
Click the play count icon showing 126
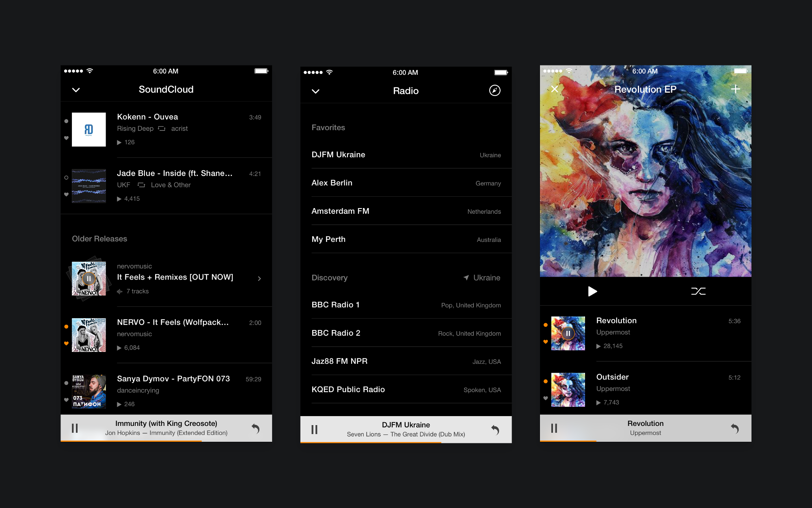coord(119,142)
